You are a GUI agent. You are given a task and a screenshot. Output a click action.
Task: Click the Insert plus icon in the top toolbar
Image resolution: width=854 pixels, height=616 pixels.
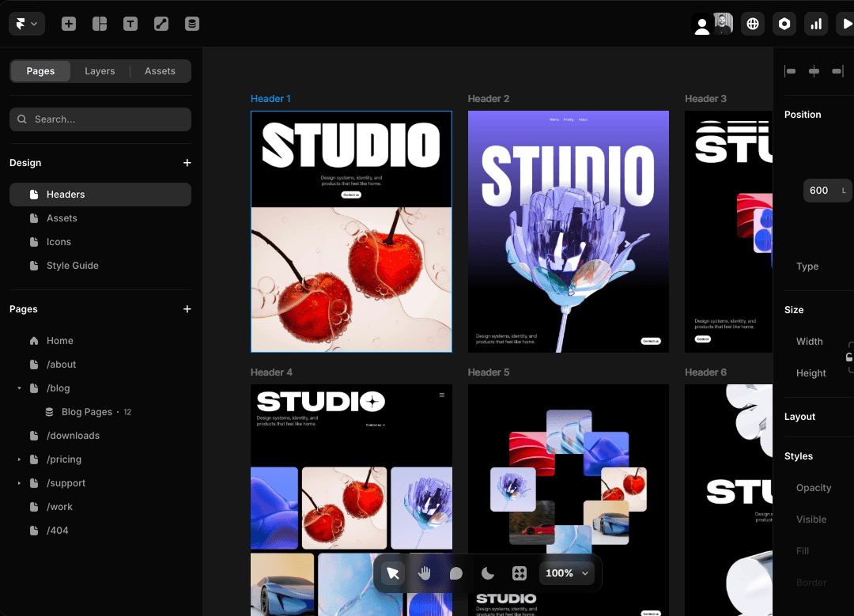(x=69, y=24)
